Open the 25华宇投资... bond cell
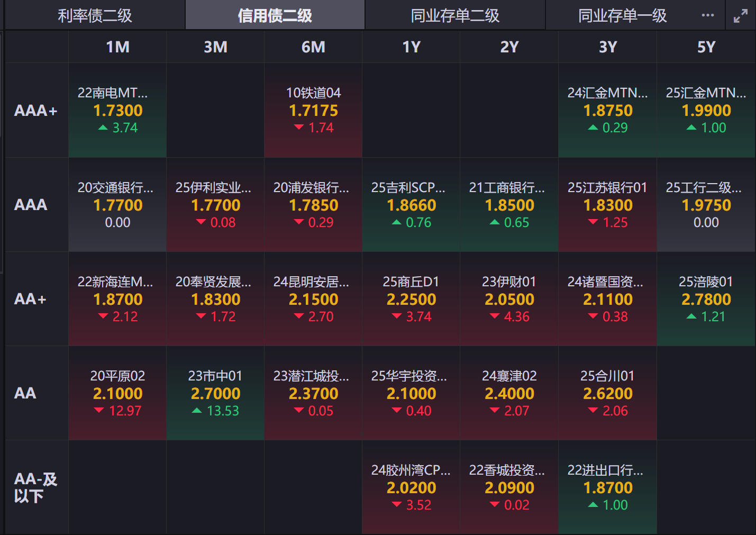The height and width of the screenshot is (535, 756). click(x=411, y=393)
